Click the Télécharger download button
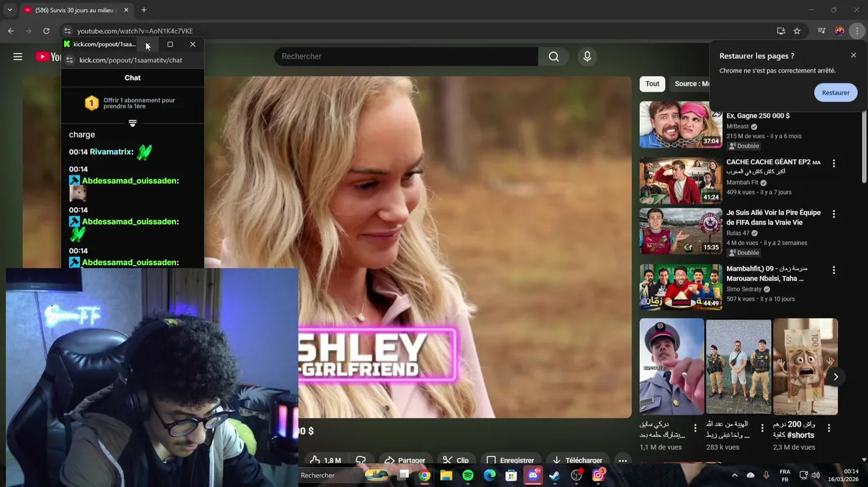The width and height of the screenshot is (868, 487). click(577, 460)
